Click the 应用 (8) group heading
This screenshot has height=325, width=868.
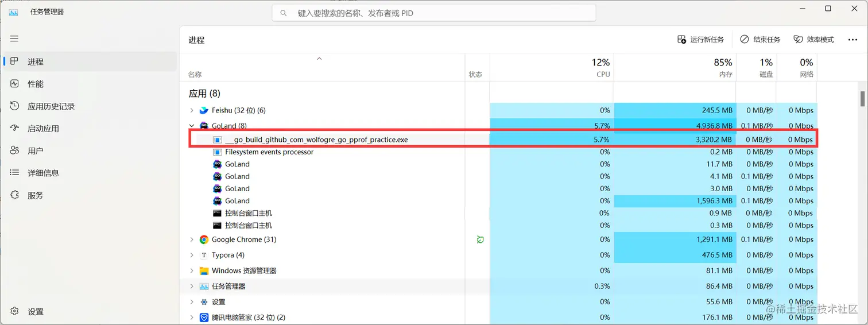204,94
